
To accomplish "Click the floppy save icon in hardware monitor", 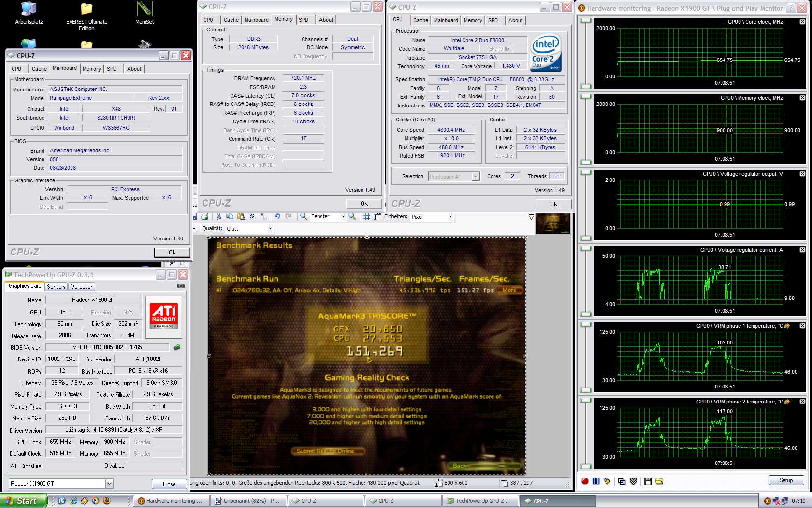I will pos(648,481).
